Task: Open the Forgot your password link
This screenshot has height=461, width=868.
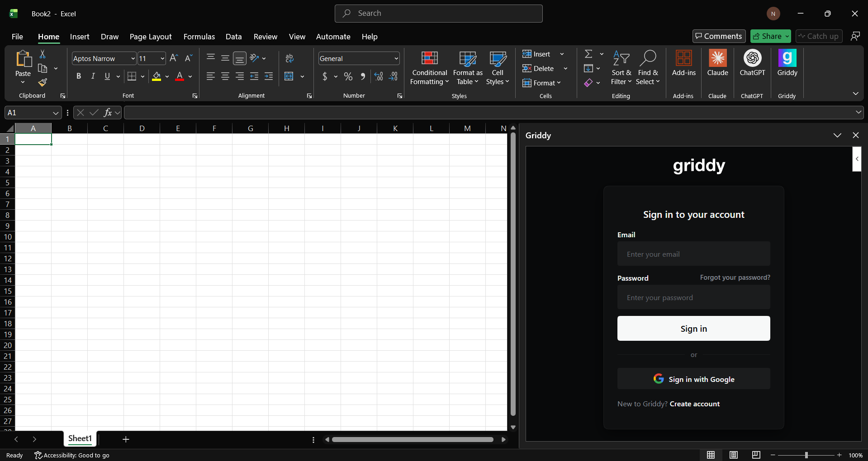Action: [735, 277]
